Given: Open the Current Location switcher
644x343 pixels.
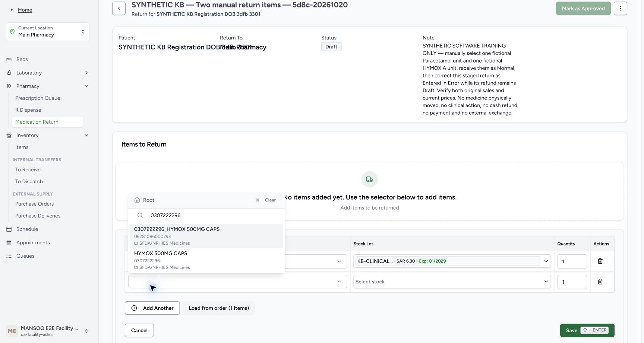Looking at the screenshot, I should tap(48, 32).
